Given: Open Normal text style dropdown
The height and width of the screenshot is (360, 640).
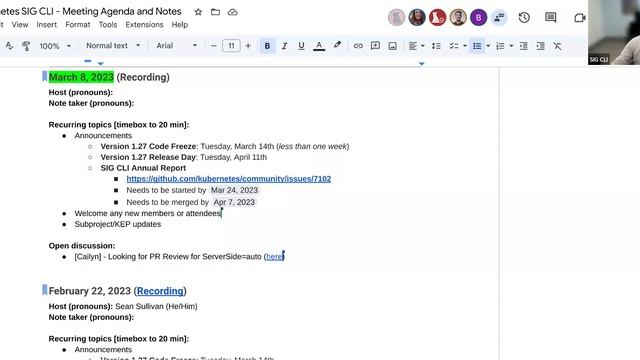Looking at the screenshot, I should (x=113, y=45).
